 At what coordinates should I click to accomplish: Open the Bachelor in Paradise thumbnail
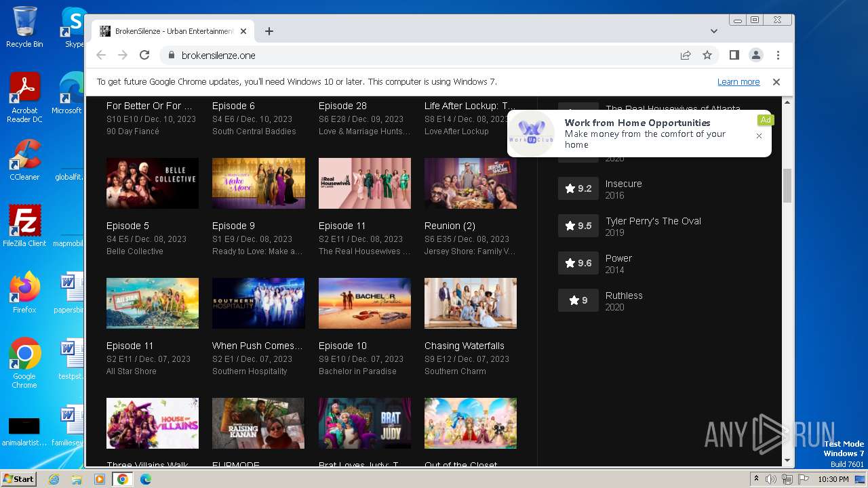coord(365,303)
